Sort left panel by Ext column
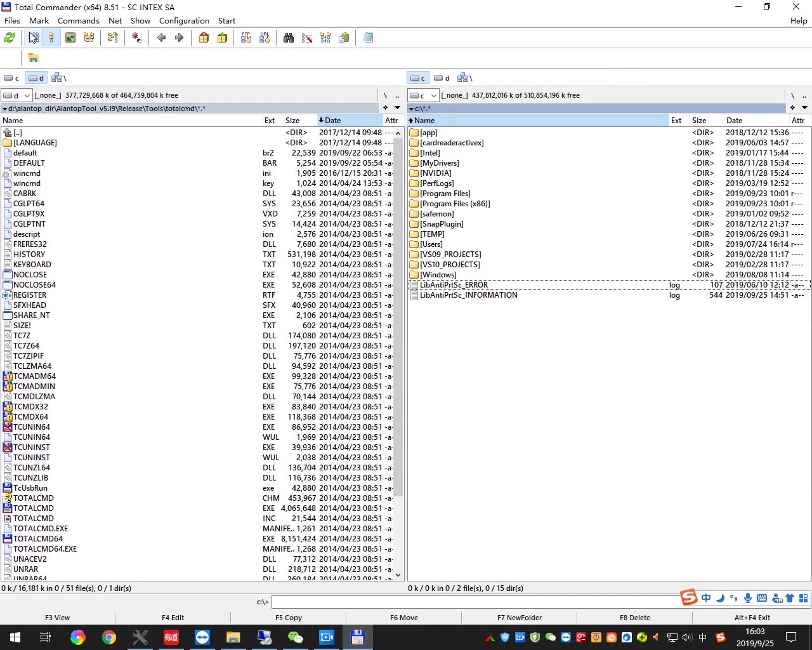This screenshot has width=812, height=650. pyautogui.click(x=272, y=121)
